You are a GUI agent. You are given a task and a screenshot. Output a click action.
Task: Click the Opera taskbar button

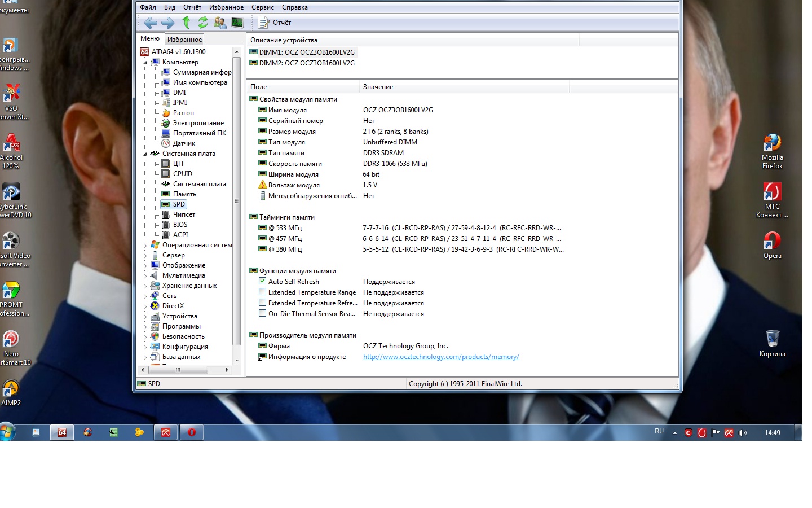191,432
